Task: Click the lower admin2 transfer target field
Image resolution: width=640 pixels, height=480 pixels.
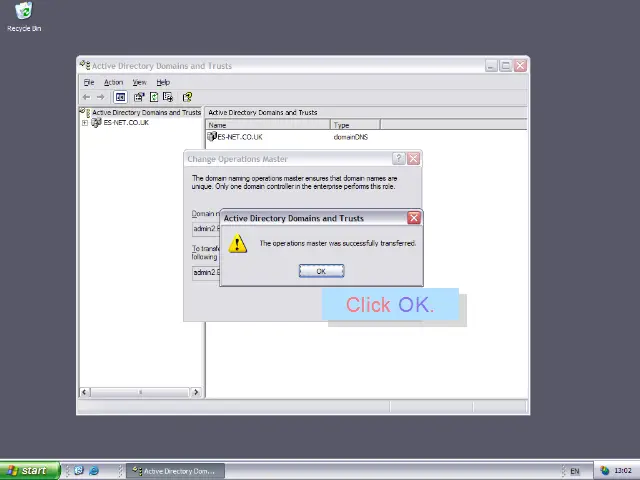Action: point(206,273)
